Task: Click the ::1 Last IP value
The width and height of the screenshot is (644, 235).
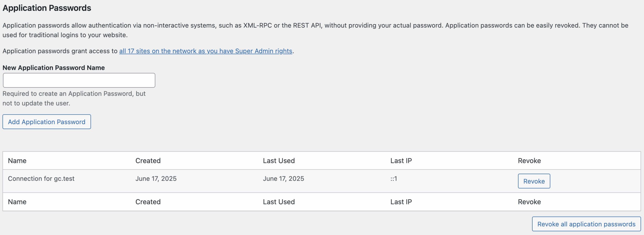Action: click(394, 179)
